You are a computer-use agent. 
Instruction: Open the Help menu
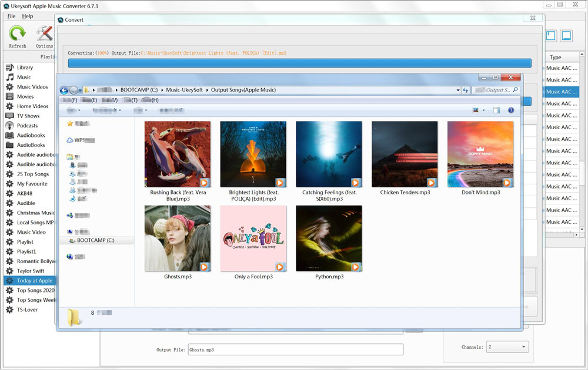pos(28,16)
